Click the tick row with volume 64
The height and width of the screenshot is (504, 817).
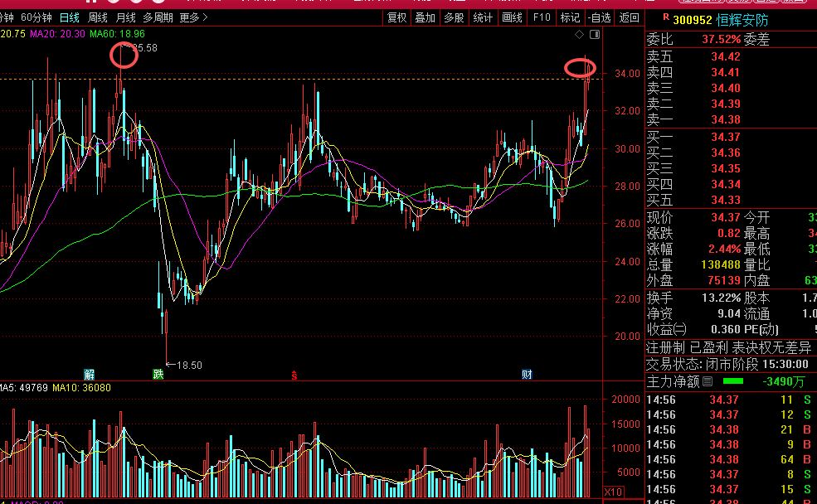731,460
